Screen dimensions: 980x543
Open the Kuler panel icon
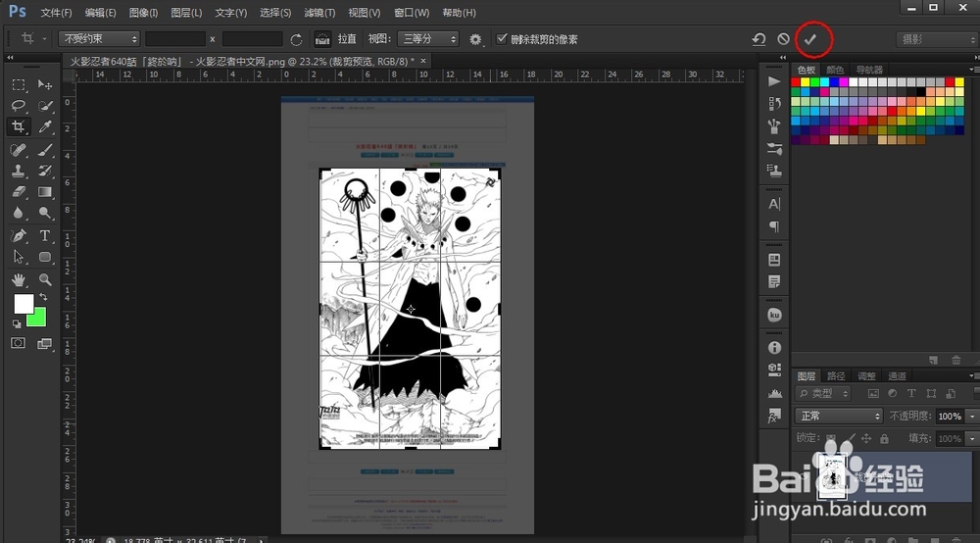pyautogui.click(x=774, y=315)
